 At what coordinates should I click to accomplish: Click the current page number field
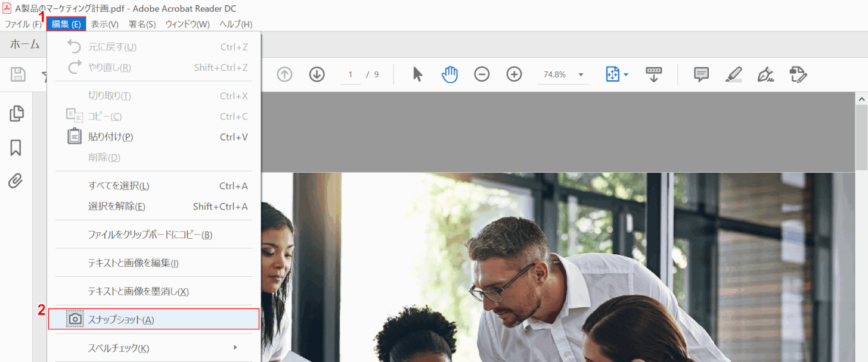pyautogui.click(x=351, y=74)
